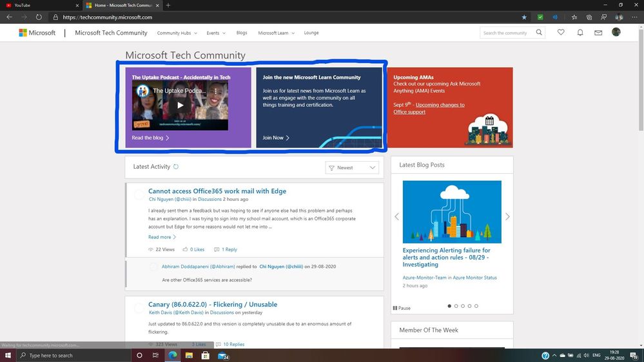Click Read more under Office365 post
This screenshot has height=362, width=644.
coord(162,237)
